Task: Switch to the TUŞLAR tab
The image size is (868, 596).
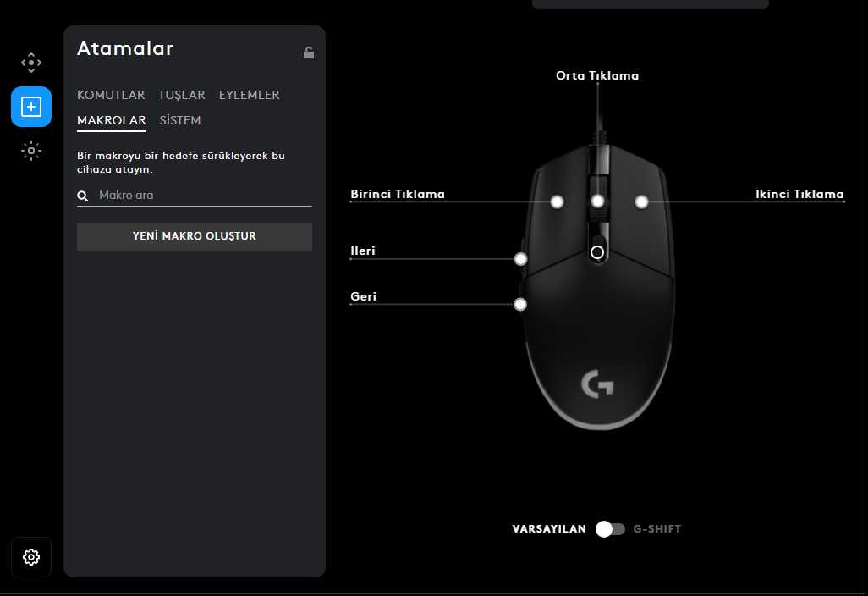Action: pyautogui.click(x=182, y=95)
